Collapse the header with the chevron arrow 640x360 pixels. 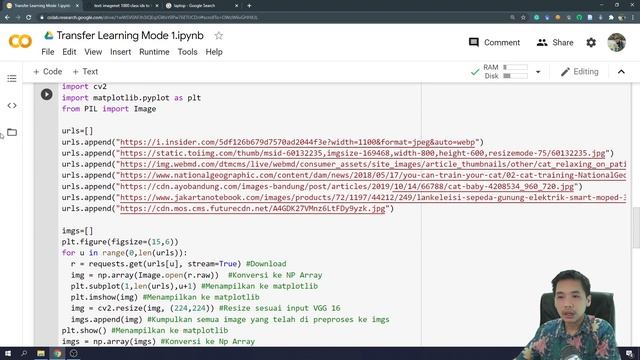coord(621,72)
